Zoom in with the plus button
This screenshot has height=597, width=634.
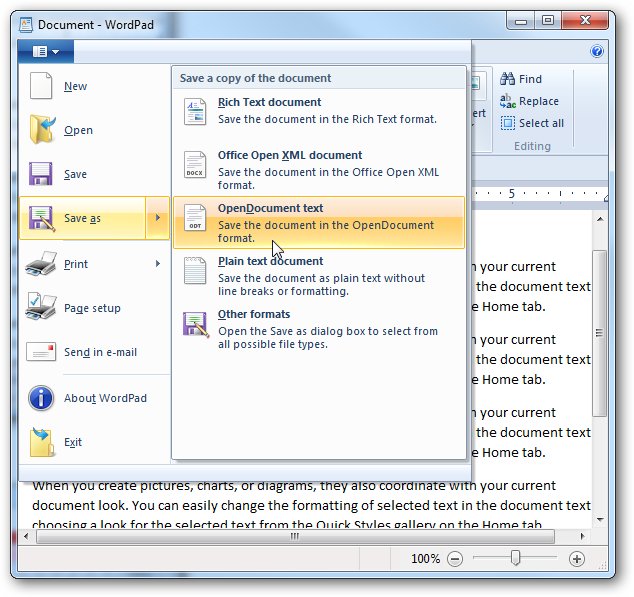click(x=577, y=559)
